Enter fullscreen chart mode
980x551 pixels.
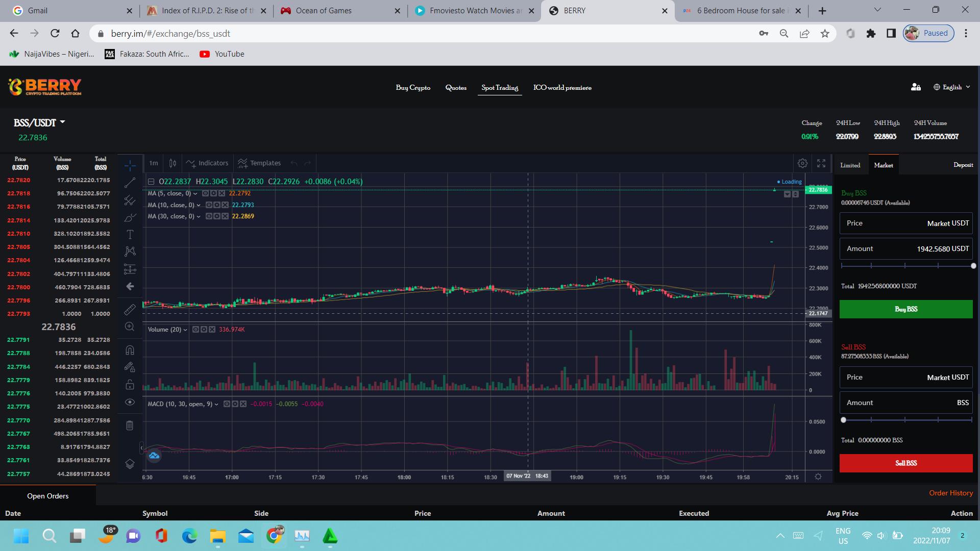point(821,163)
